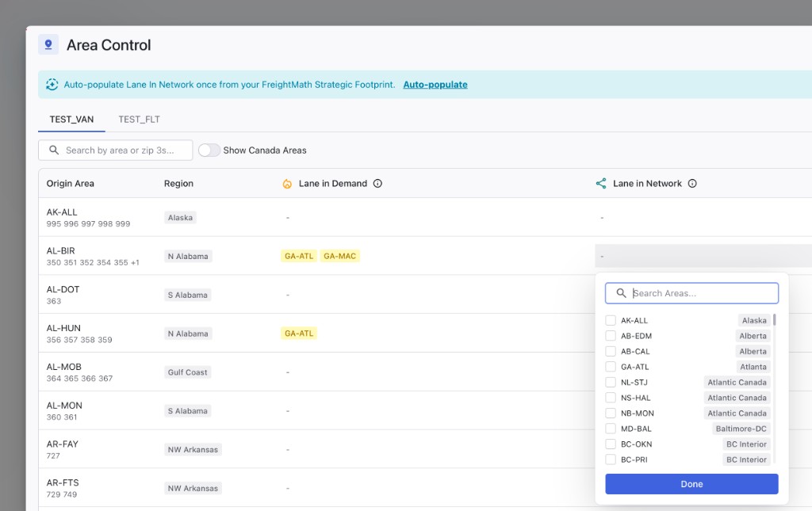Click the N Alabama tag in AL-BIR row
Viewport: 812px width, 511px height.
click(188, 257)
